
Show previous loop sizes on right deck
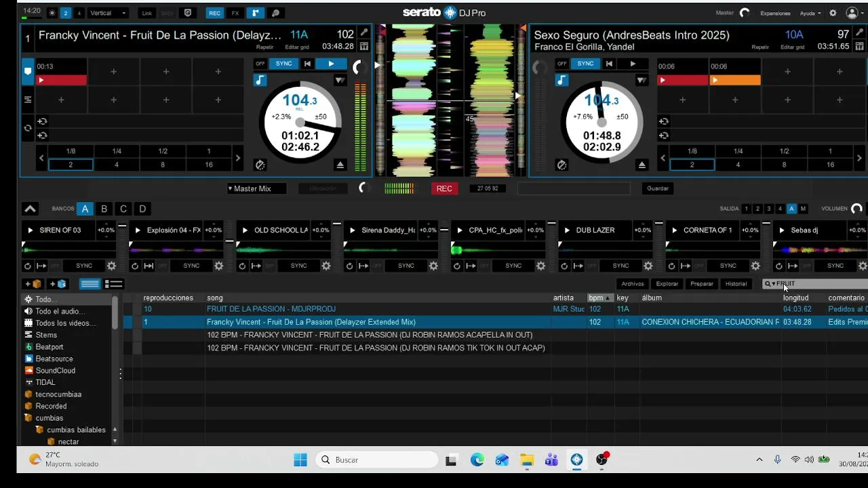[x=663, y=158]
